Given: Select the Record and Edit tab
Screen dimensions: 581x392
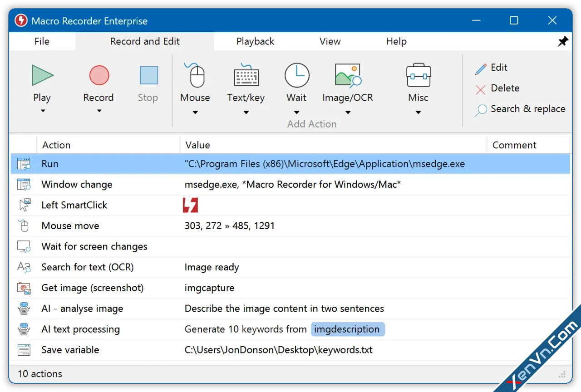Looking at the screenshot, I should 145,41.
